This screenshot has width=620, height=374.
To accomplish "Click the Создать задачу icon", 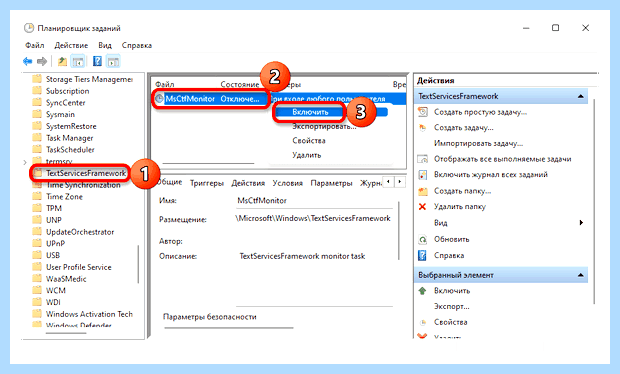I will (423, 128).
